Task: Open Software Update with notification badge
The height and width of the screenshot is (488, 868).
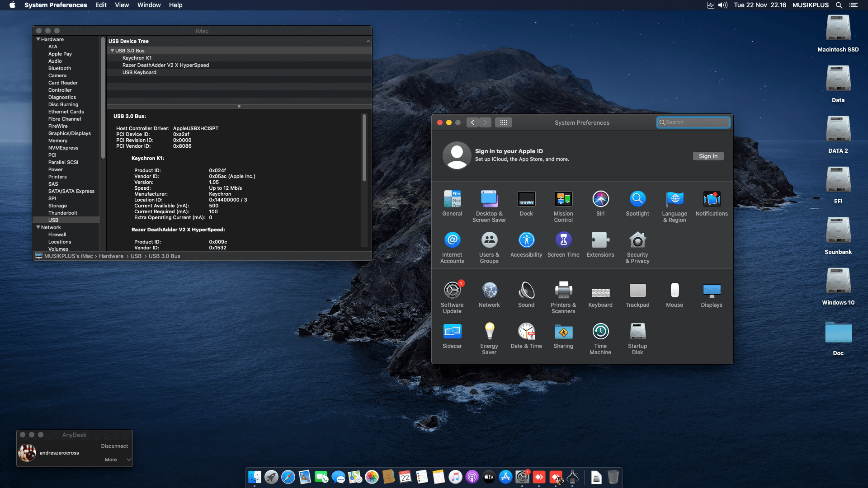Action: click(452, 291)
